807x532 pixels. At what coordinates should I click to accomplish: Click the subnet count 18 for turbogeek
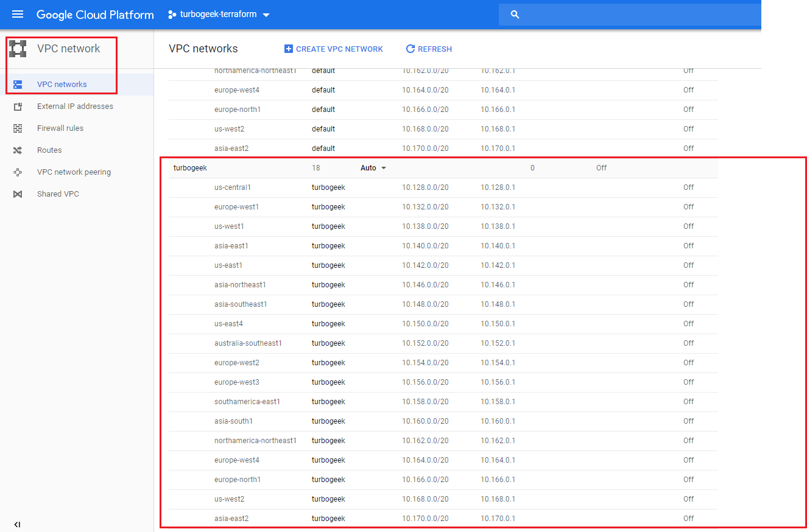[316, 168]
